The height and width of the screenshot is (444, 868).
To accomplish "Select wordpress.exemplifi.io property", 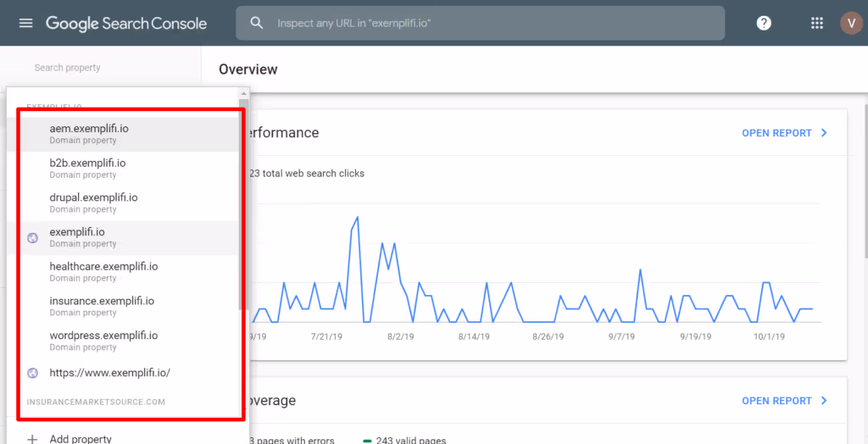I will (122, 341).
